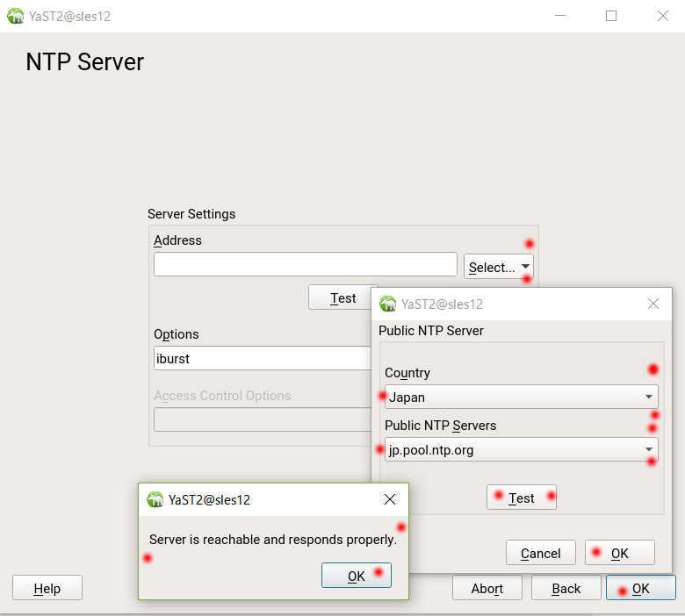
Task: Click OK in the Public NTP Server dialog
Action: 619,553
